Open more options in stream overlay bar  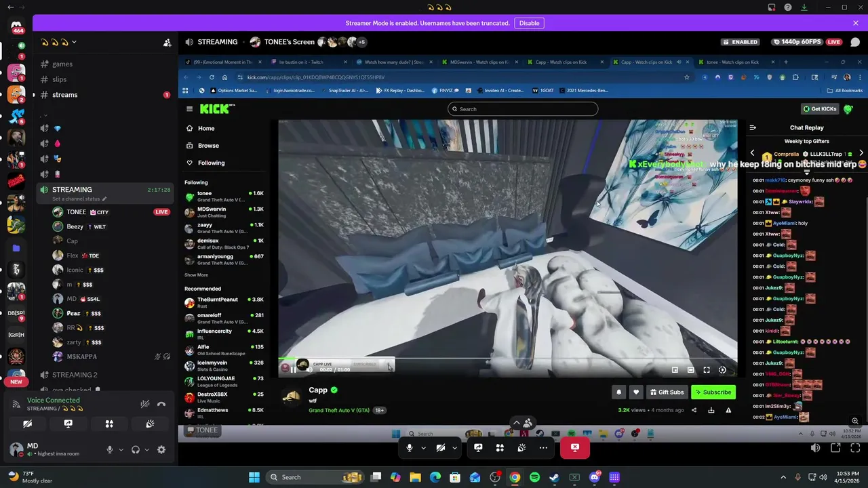[543, 447]
